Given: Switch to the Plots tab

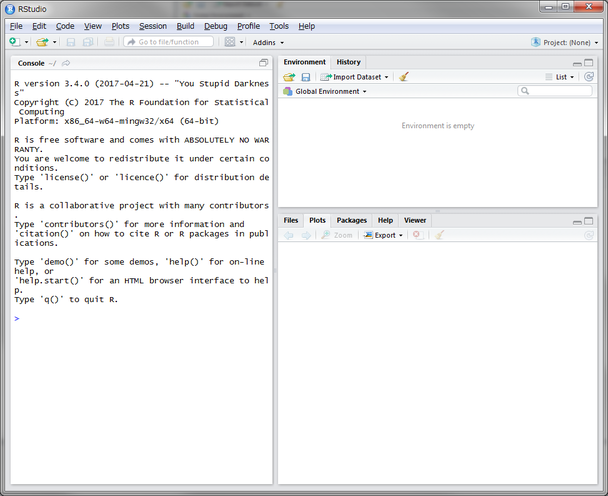Looking at the screenshot, I should tap(317, 220).
